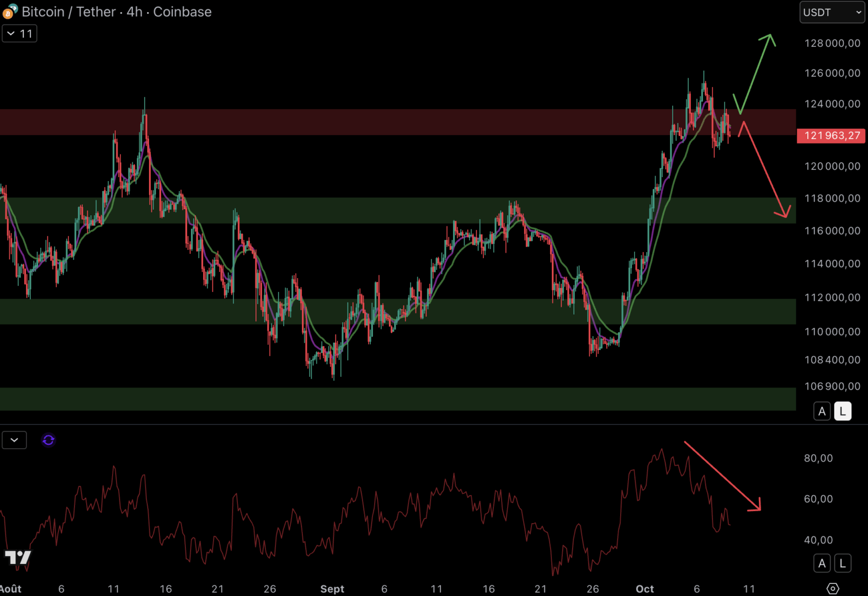
Task: Click the purple sync icon in indicator pane
Action: click(49, 440)
